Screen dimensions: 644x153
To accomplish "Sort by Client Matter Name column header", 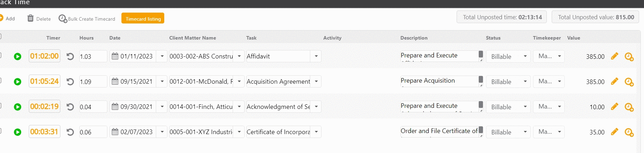I will (x=192, y=38).
